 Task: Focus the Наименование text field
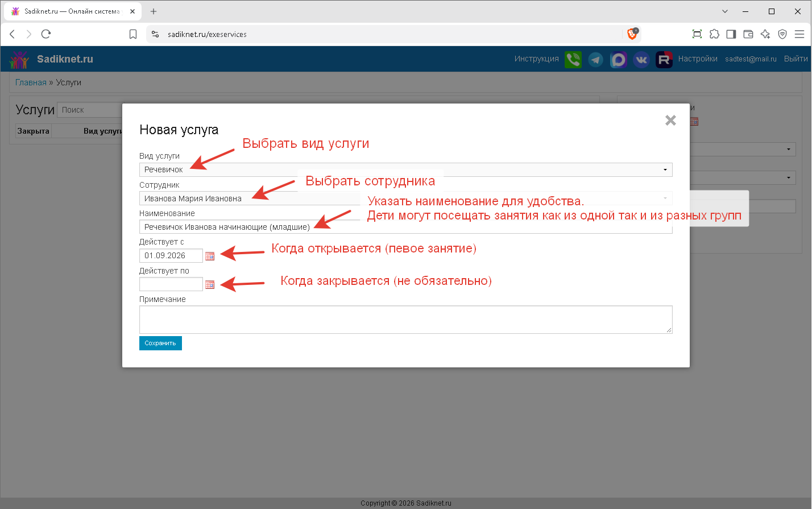406,227
